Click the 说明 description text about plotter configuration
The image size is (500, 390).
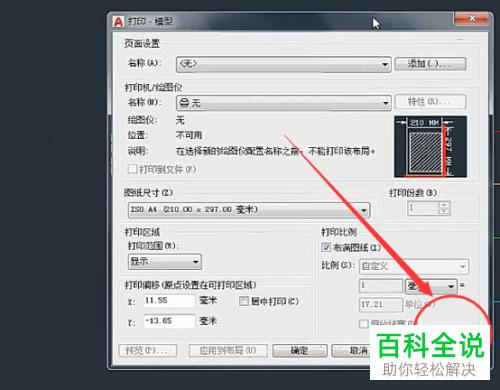(275, 151)
